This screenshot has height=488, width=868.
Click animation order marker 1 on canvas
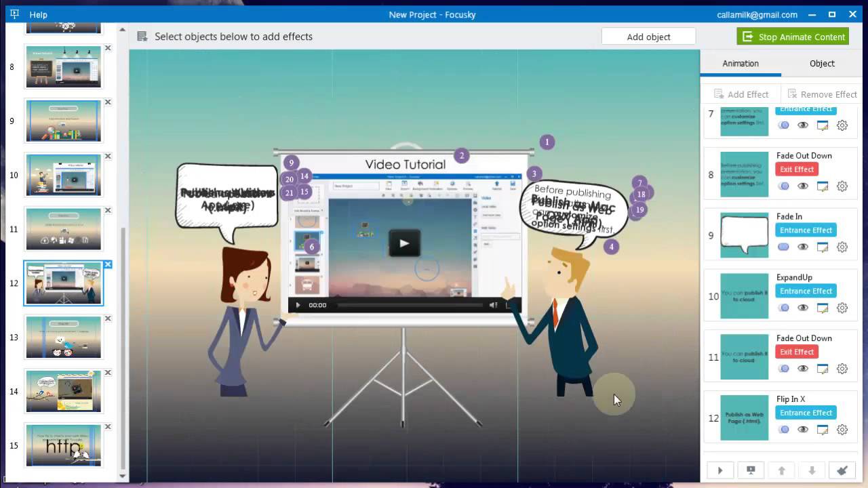click(547, 142)
